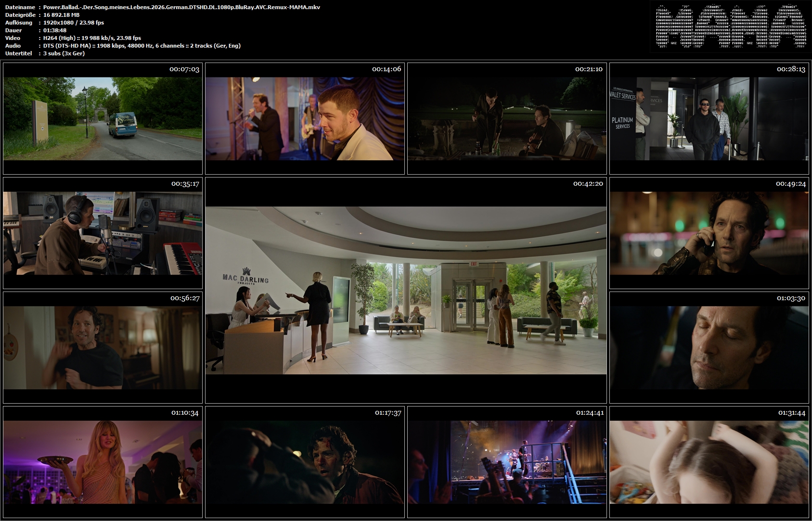Click the H264 (High) video info line
The height and width of the screenshot is (521, 812).
click(x=92, y=38)
